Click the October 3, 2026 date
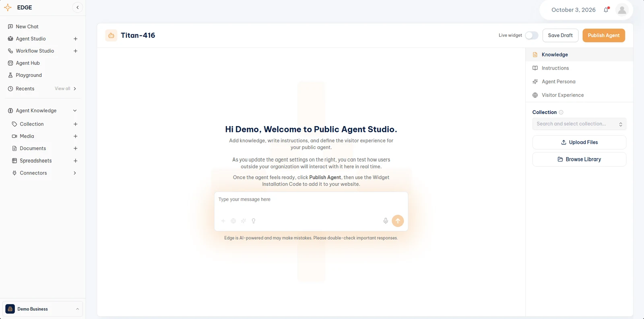Image resolution: width=644 pixels, height=319 pixels. pos(574,10)
